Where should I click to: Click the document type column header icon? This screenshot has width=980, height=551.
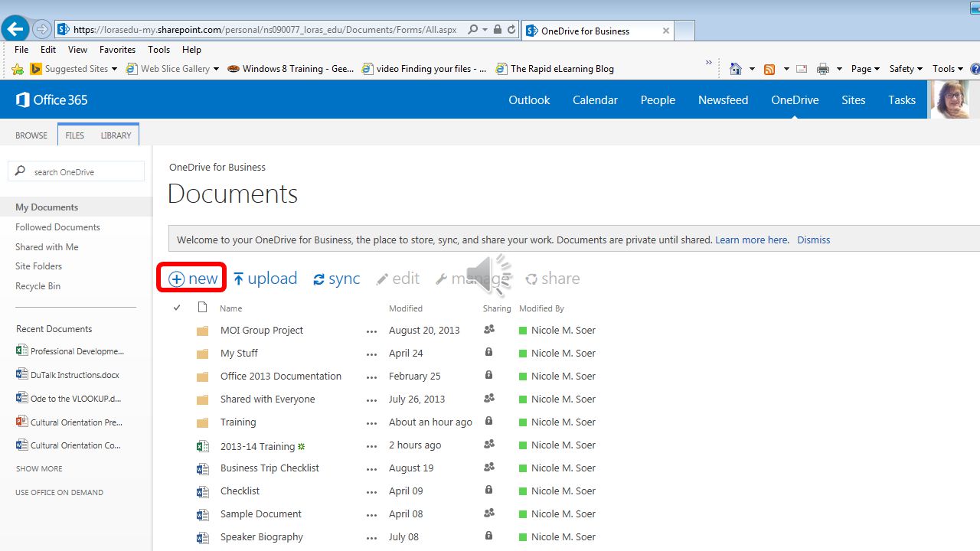[202, 308]
